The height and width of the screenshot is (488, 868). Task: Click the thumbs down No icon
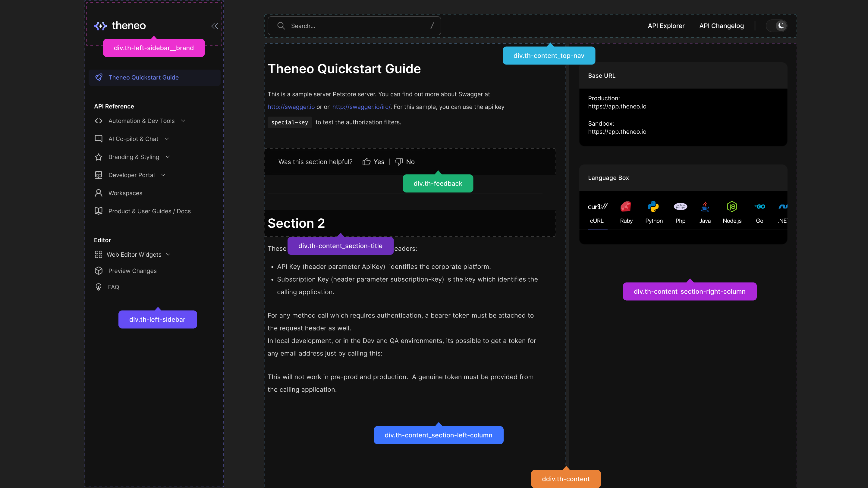tap(399, 162)
